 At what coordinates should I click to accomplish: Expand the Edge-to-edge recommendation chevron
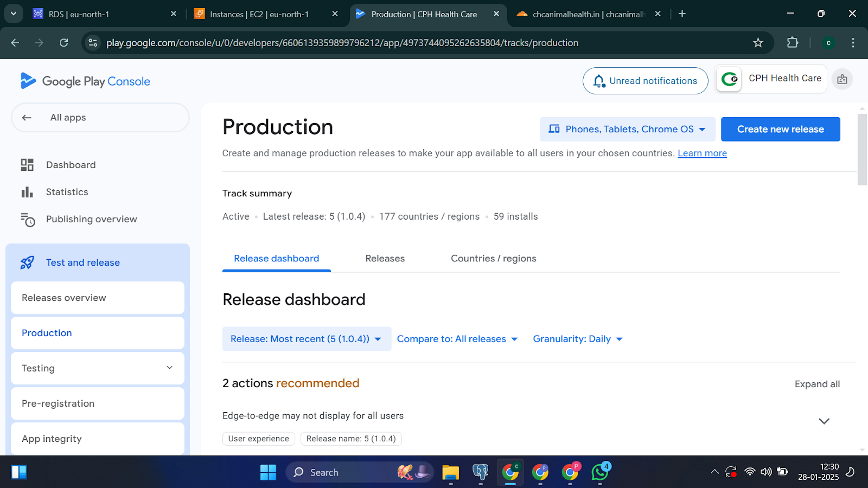[x=824, y=421]
